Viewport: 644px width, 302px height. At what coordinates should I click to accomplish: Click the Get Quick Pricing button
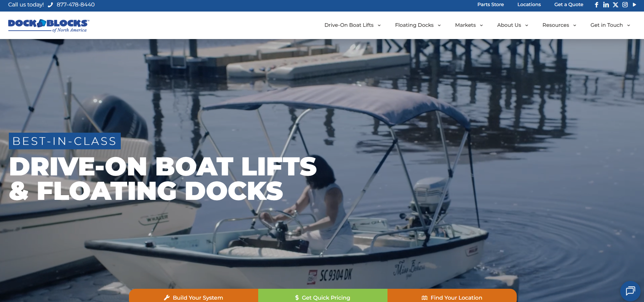coord(323,296)
